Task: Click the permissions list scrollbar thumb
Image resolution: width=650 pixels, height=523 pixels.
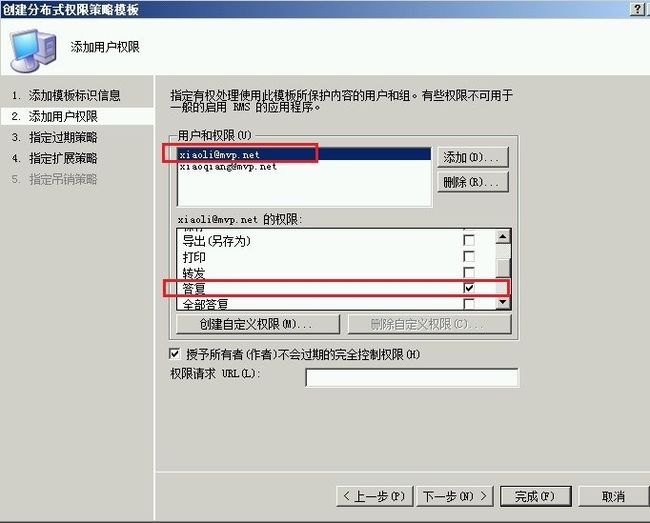Action: coord(503,268)
